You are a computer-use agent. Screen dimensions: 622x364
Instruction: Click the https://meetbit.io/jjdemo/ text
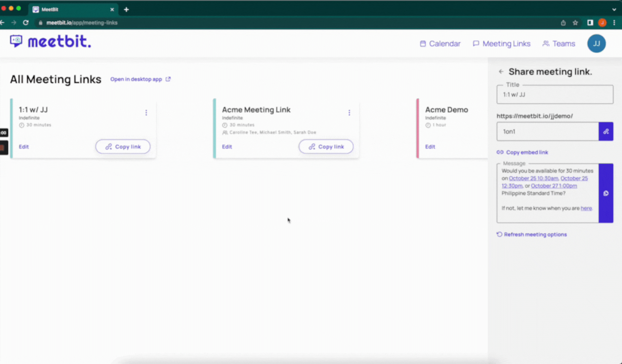(535, 116)
